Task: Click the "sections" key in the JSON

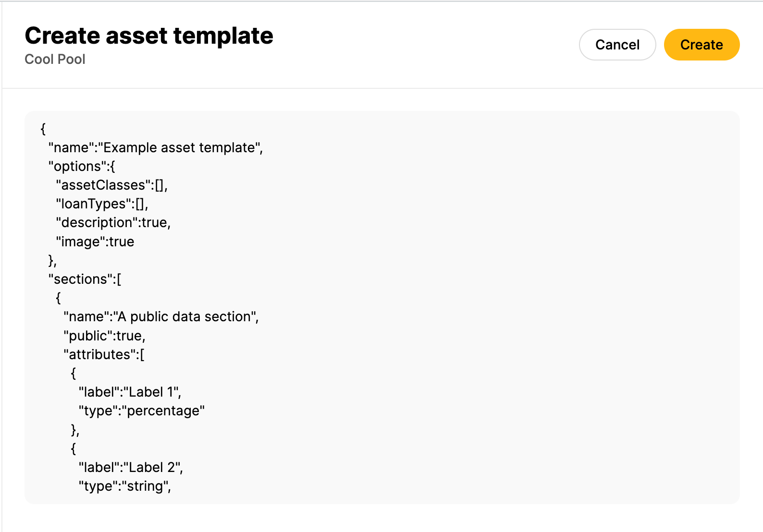Action: pyautogui.click(x=85, y=279)
